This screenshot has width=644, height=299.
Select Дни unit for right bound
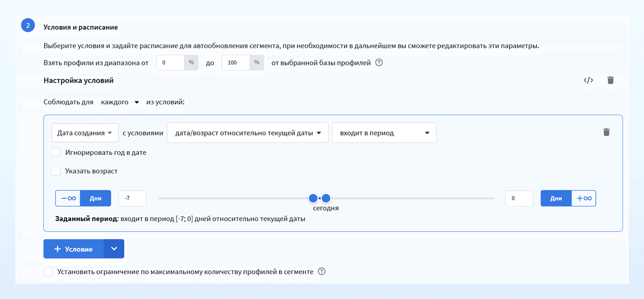tap(556, 198)
